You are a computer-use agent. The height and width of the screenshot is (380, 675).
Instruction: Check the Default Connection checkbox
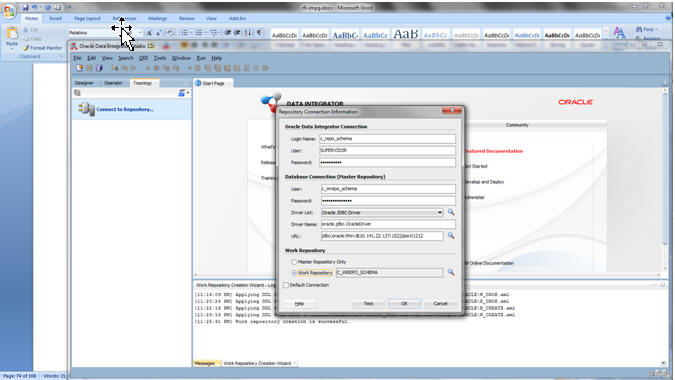pos(286,285)
